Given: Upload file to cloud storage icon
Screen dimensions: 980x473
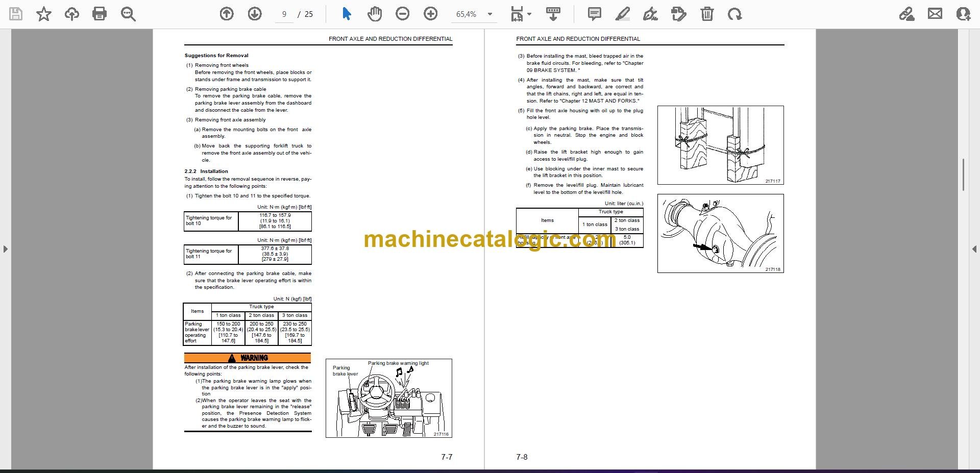Looking at the screenshot, I should click(72, 14).
